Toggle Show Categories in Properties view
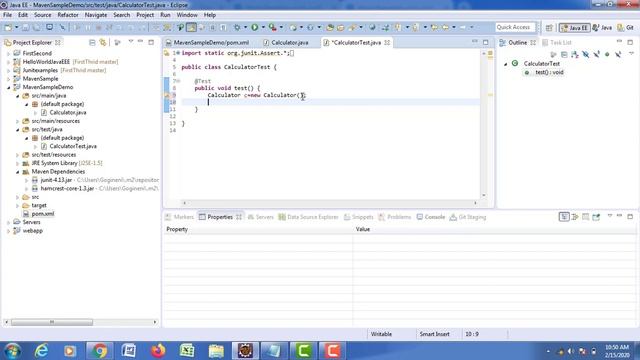Viewport: 640px width, 360px height. tap(564, 217)
